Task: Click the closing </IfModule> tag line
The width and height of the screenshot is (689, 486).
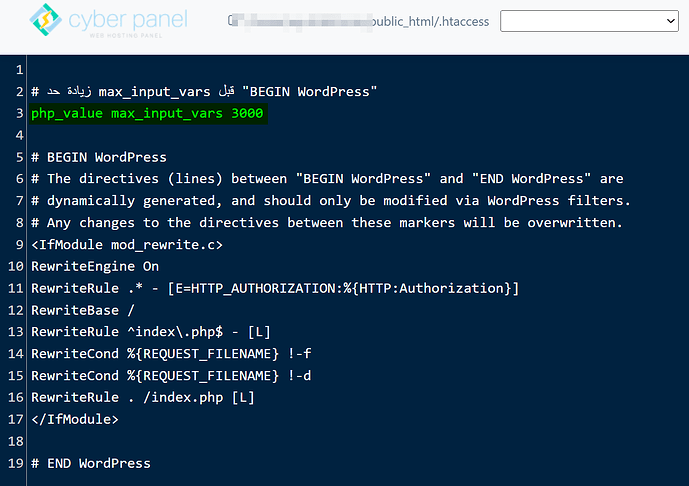Action: pos(75,420)
